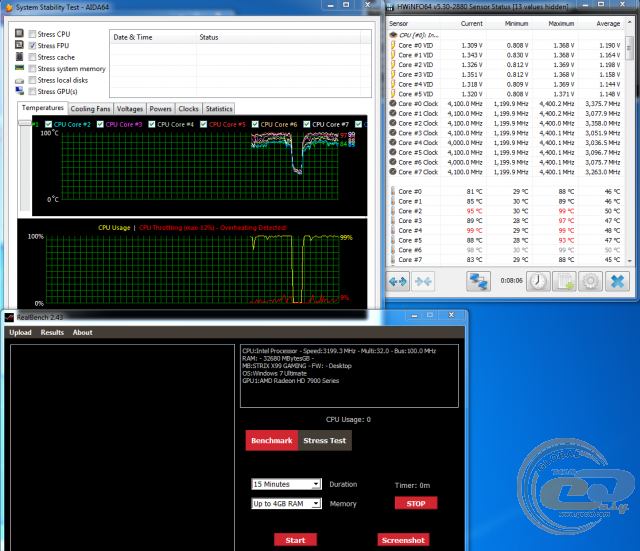Image resolution: width=640 pixels, height=551 pixels.
Task: Click the Core #0 Clock row icon
Action: 393,103
